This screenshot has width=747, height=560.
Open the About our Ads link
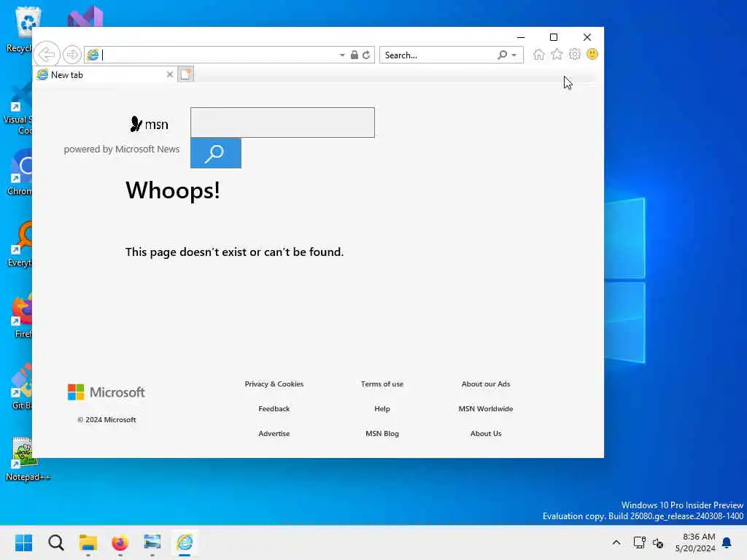click(x=486, y=384)
